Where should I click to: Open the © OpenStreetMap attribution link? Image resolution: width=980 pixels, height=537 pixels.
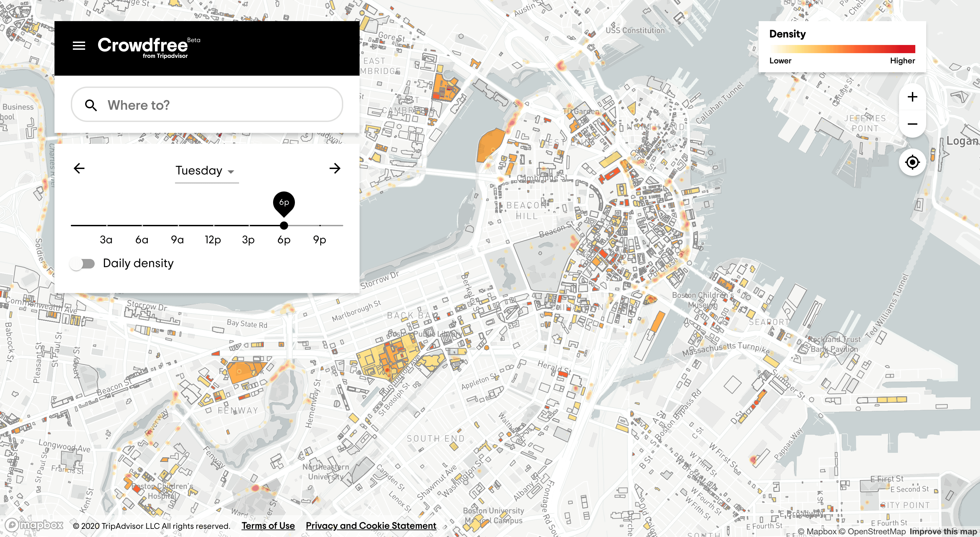coord(872,531)
